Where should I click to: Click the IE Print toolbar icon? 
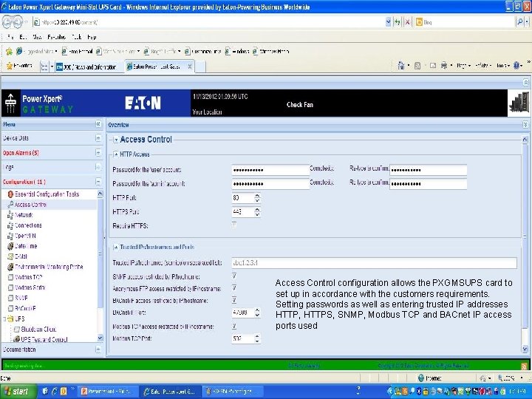click(x=444, y=66)
